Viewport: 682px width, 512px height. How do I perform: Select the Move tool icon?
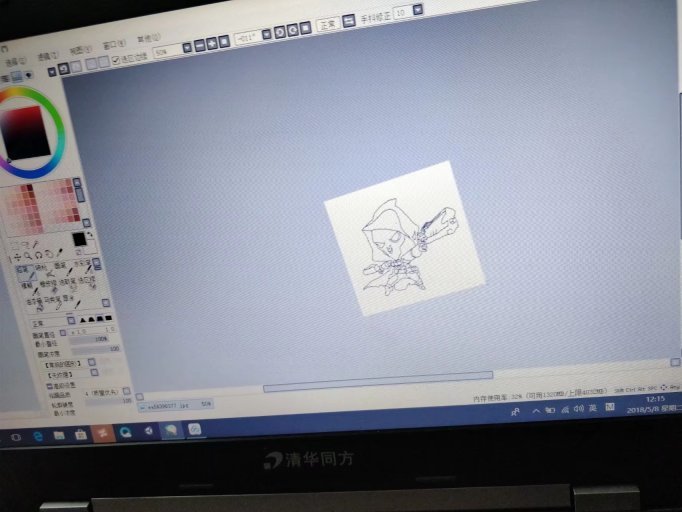click(17, 257)
